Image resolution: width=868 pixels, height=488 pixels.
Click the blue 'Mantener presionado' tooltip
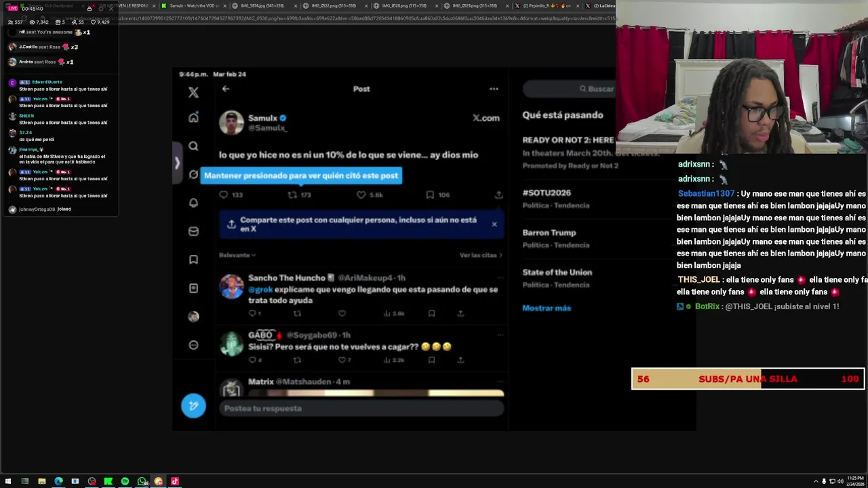pyautogui.click(x=301, y=176)
